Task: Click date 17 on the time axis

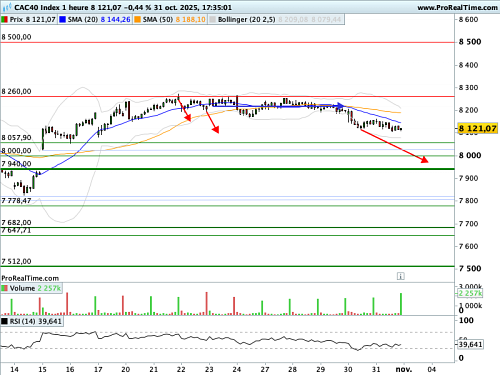Action: click(98, 369)
